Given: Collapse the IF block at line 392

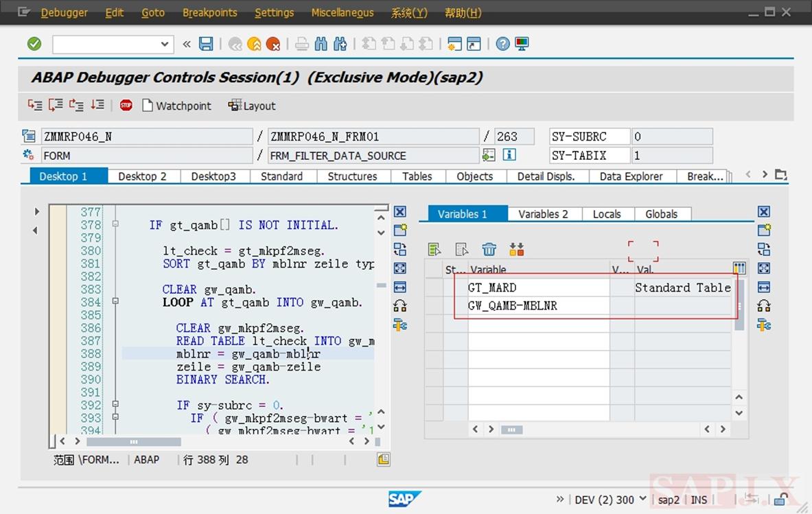Looking at the screenshot, I should click(x=115, y=404).
